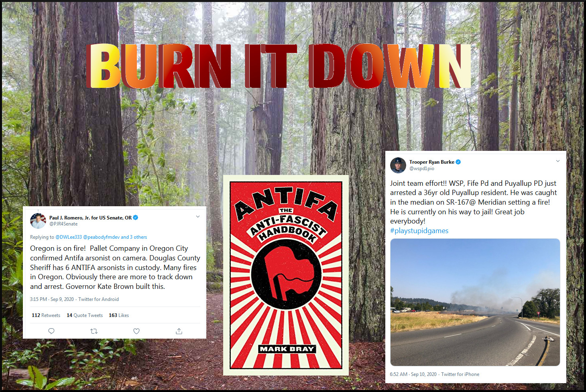The image size is (586, 392).
Task: Click the retweet arrows icon
Action: coord(94,331)
